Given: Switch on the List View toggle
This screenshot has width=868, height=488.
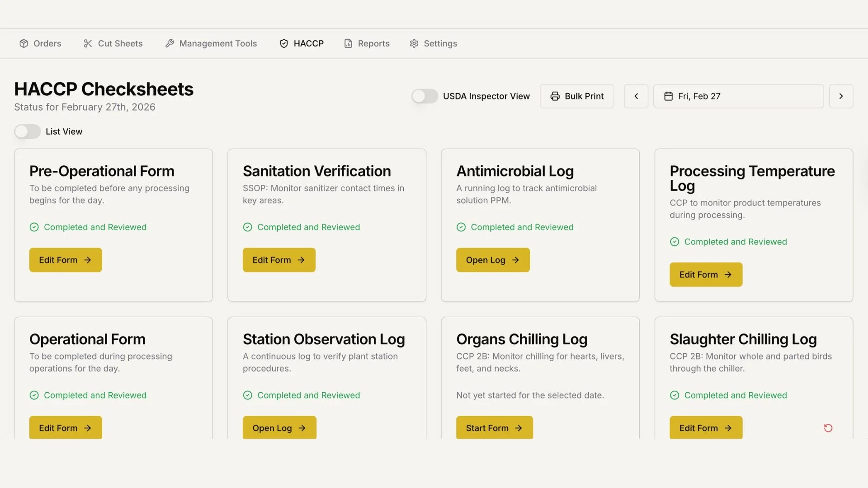Looking at the screenshot, I should pos(27,131).
